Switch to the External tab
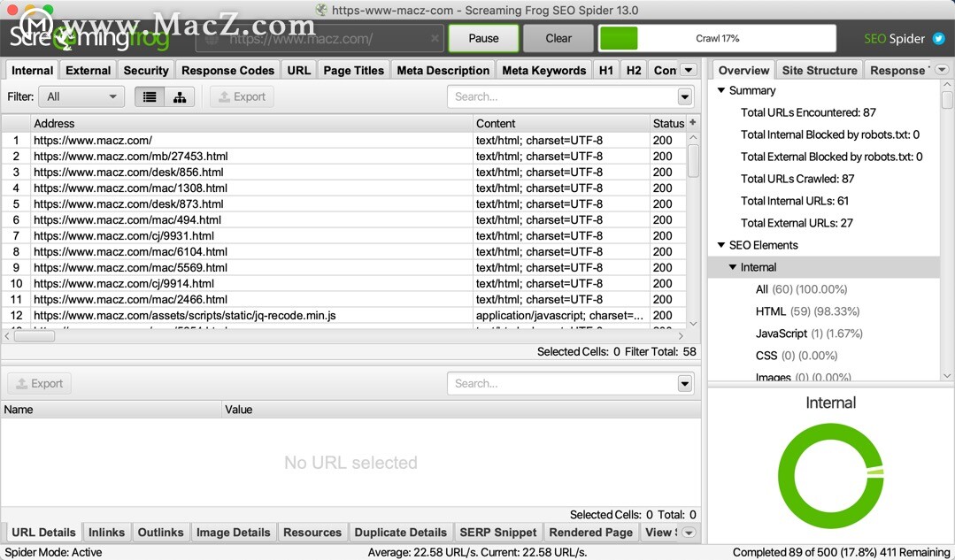 pos(89,70)
